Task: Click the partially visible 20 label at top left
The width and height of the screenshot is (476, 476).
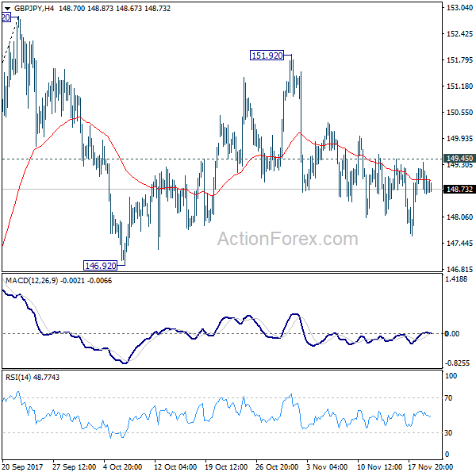Action: 6,17
